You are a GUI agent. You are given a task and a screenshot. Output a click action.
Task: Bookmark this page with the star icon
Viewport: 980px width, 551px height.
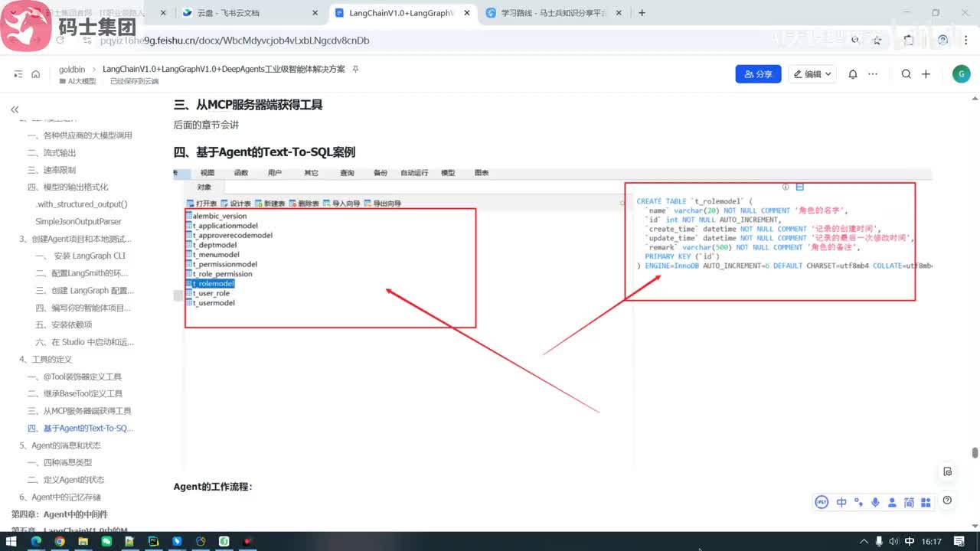click(x=877, y=40)
